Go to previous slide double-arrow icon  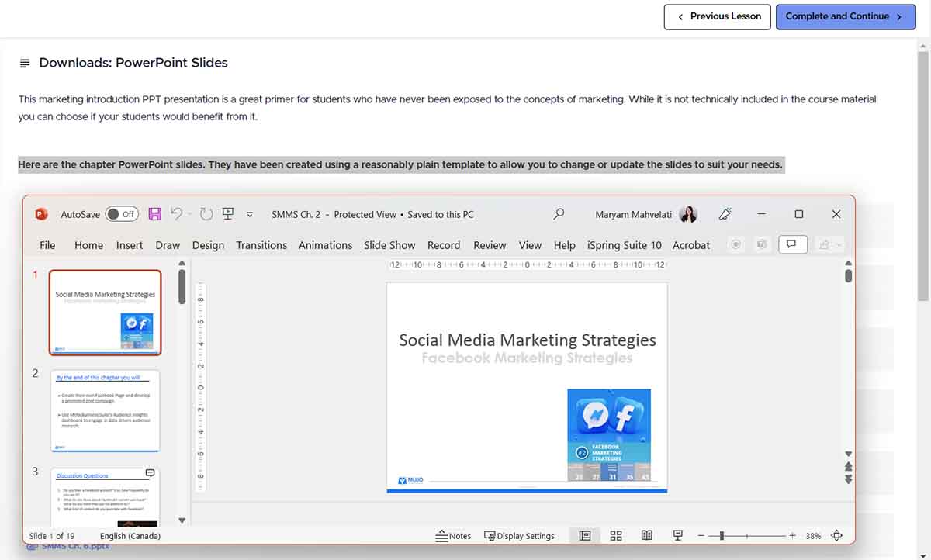(x=849, y=467)
